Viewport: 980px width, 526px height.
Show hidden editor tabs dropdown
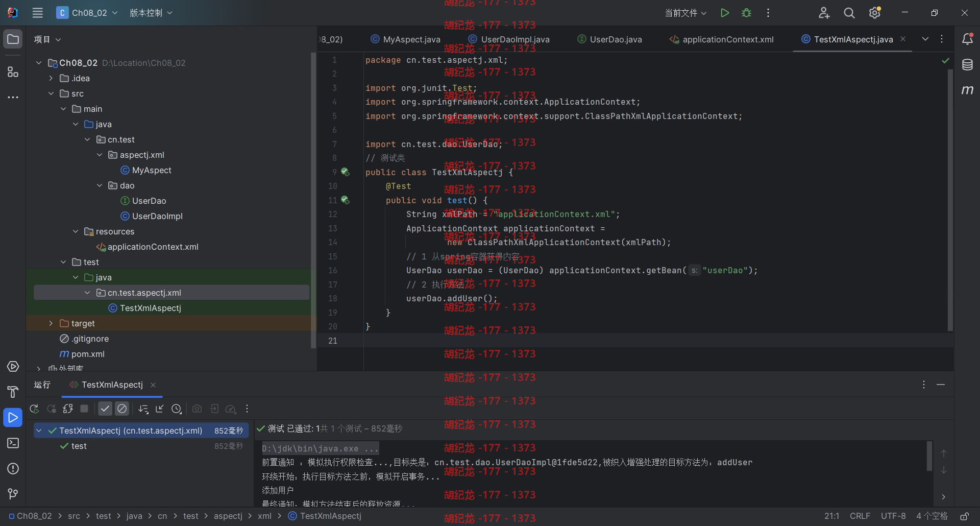point(925,39)
